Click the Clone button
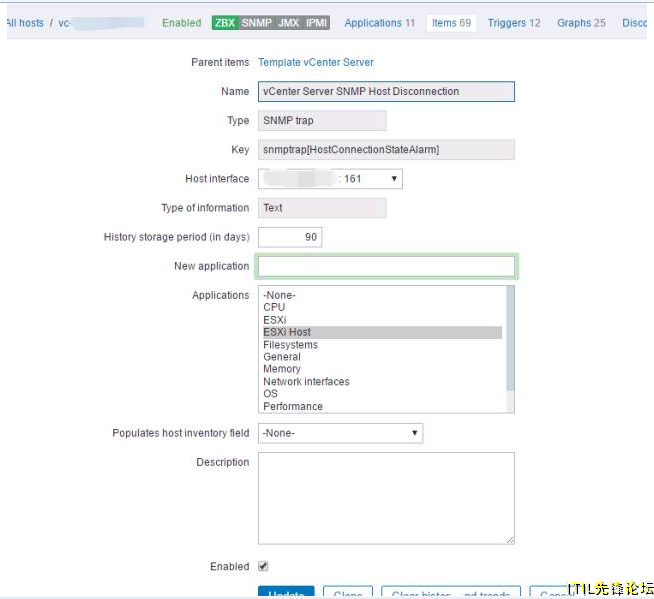This screenshot has width=654, height=599. coord(348,592)
